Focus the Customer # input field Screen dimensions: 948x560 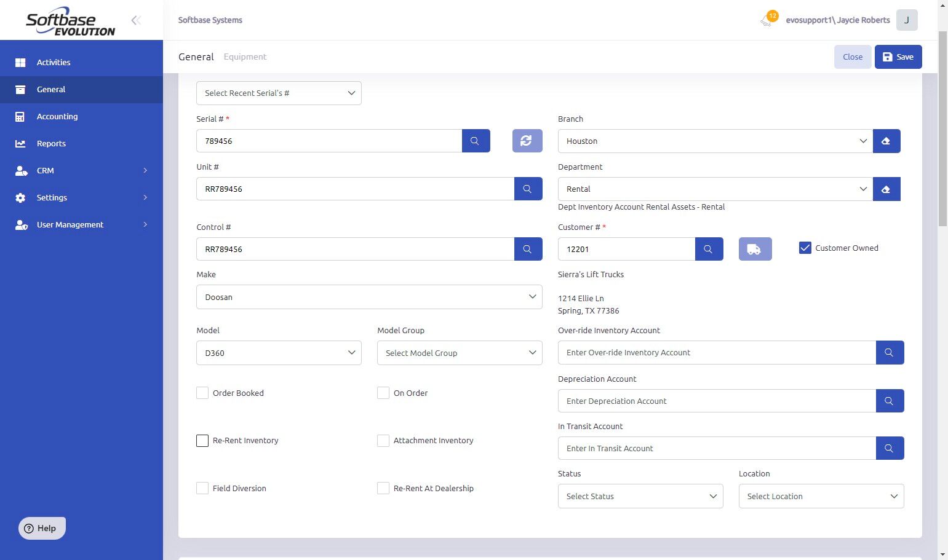click(x=626, y=249)
